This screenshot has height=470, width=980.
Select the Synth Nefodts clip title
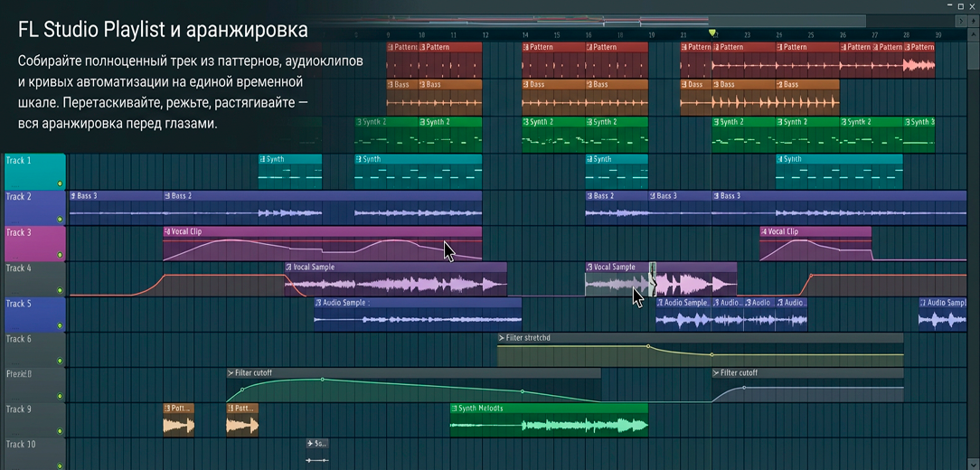pos(481,409)
